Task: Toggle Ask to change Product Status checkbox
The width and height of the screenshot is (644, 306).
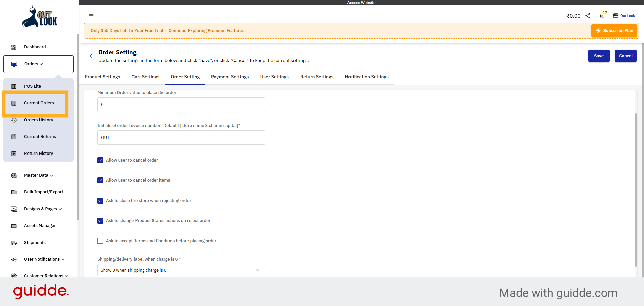Action: coord(100,221)
